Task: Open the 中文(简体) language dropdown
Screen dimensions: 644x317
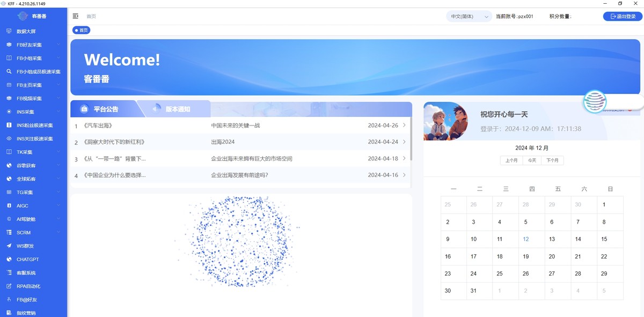Action: pos(469,16)
